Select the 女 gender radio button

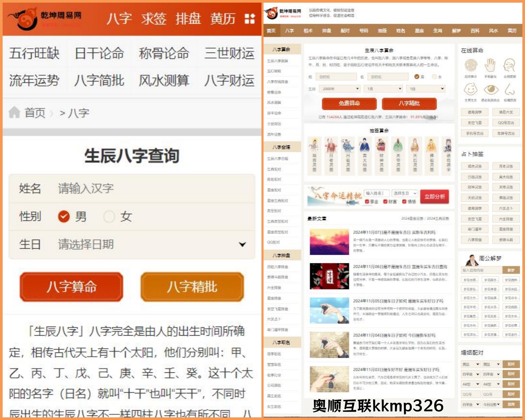click(x=108, y=217)
